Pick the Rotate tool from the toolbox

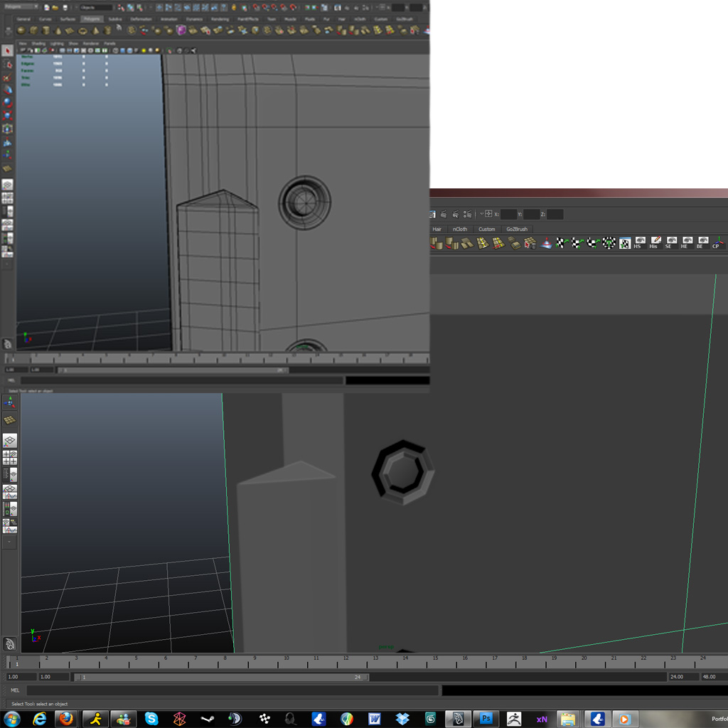tap(8, 101)
